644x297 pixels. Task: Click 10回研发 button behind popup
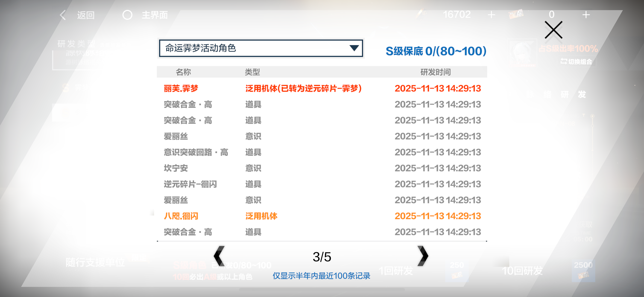(522, 271)
